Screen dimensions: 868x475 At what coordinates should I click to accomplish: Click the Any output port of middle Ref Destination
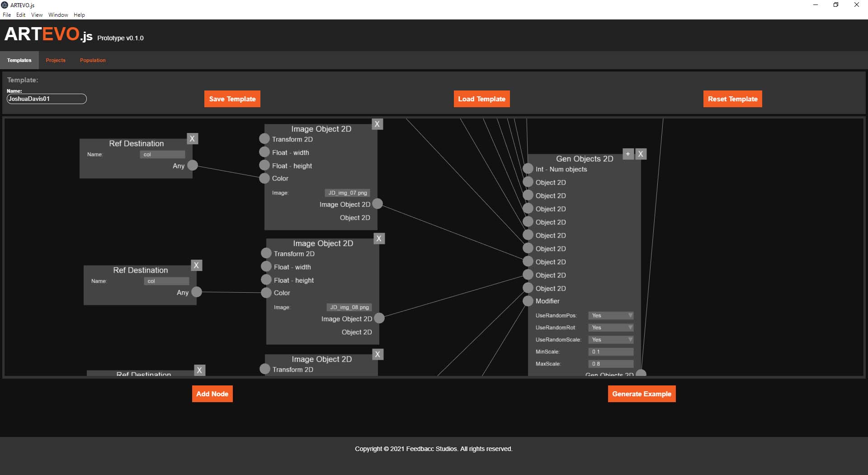coord(197,292)
